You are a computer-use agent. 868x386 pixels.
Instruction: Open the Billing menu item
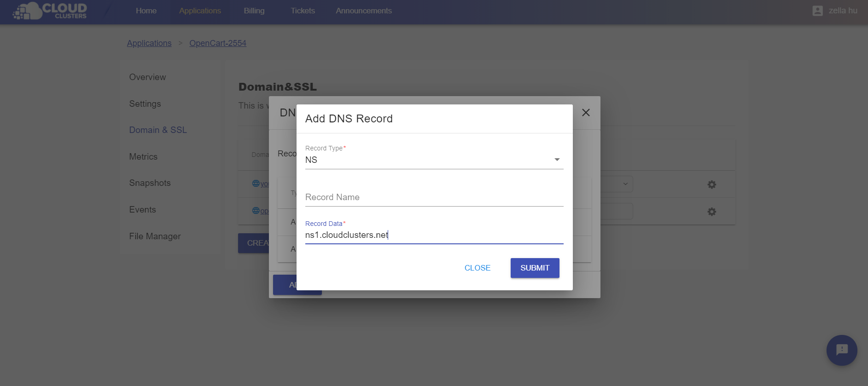pyautogui.click(x=254, y=11)
